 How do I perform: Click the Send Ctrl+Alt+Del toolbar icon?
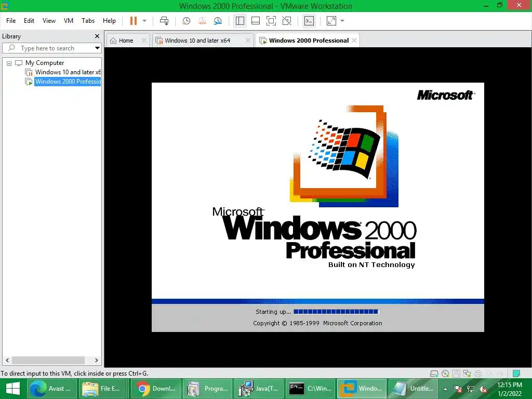164,21
